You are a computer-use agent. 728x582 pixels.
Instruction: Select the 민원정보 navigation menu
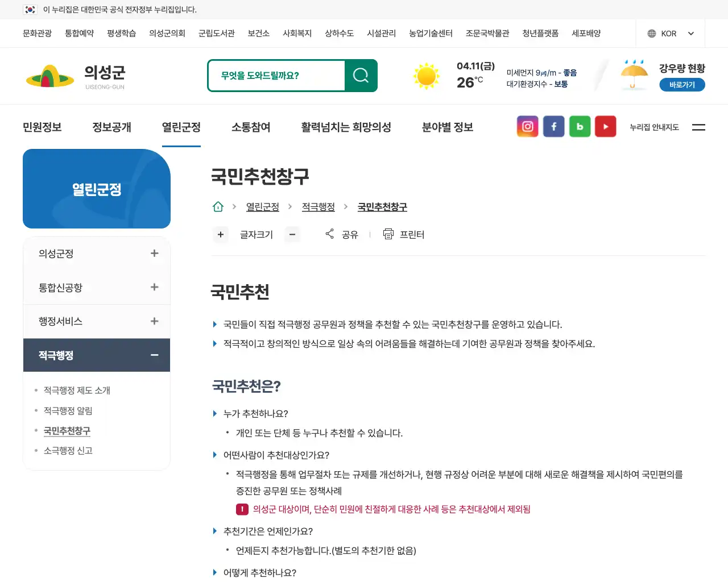(41, 127)
